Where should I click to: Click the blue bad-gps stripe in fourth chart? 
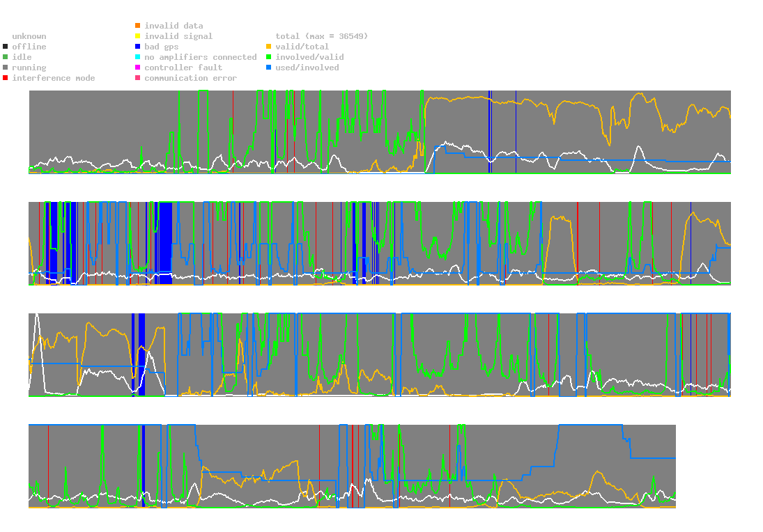pos(144,466)
